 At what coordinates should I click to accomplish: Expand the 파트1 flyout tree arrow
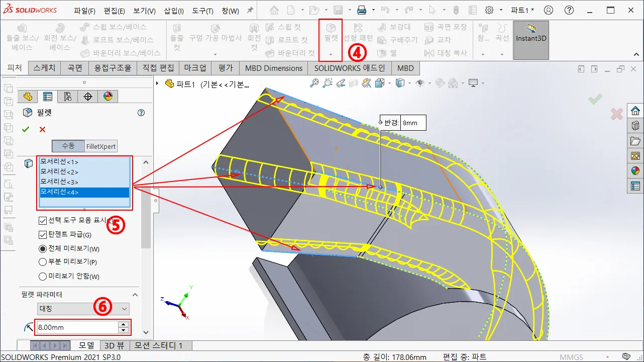[x=158, y=83]
